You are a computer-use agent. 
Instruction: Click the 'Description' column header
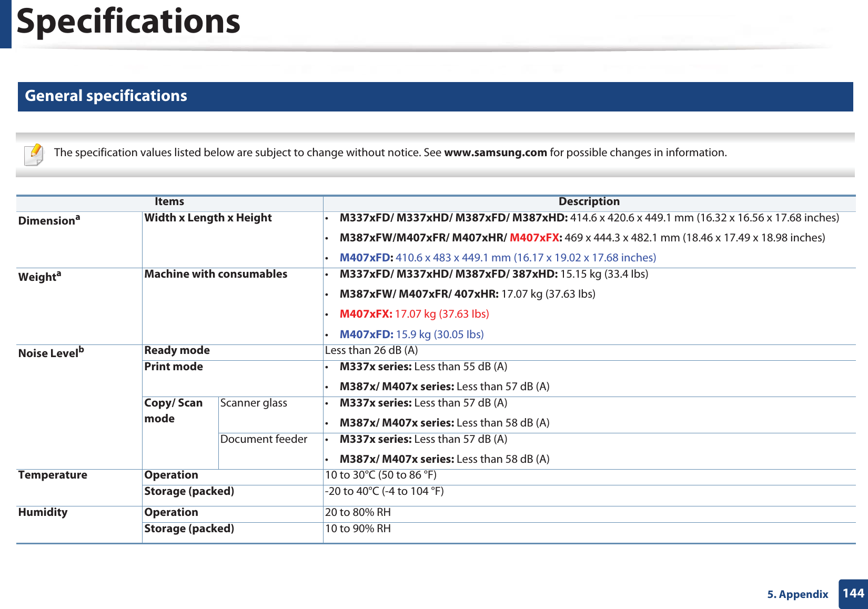589,202
